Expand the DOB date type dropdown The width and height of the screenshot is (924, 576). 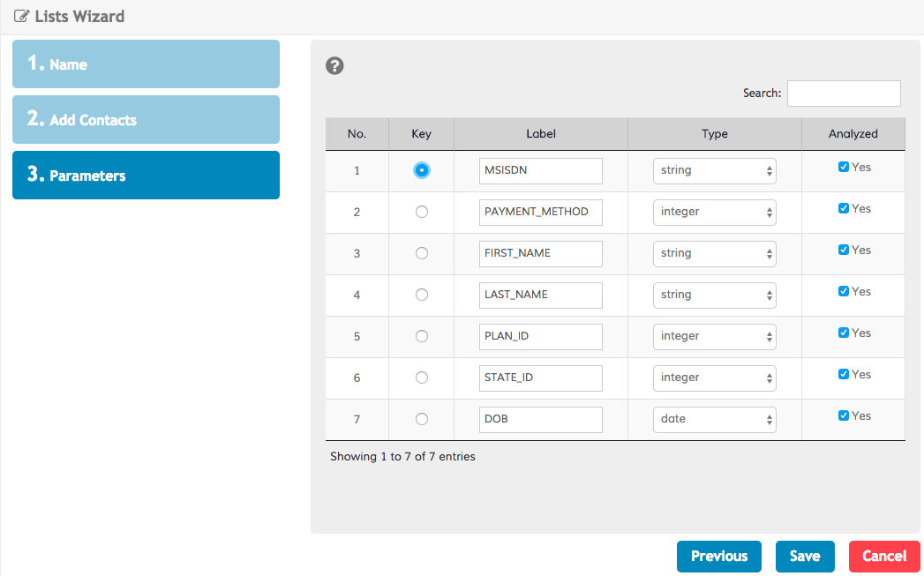(715, 419)
